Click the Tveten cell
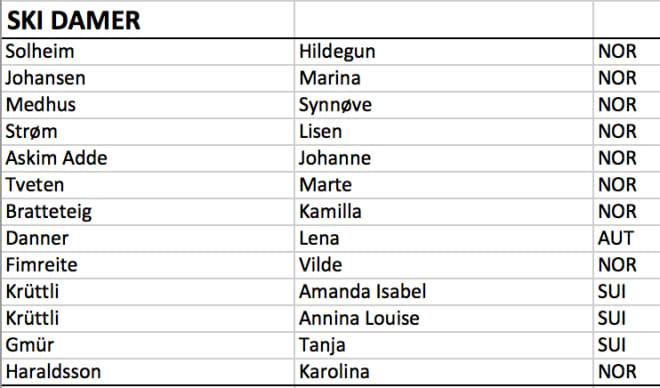The height and width of the screenshot is (388, 660). point(148,185)
